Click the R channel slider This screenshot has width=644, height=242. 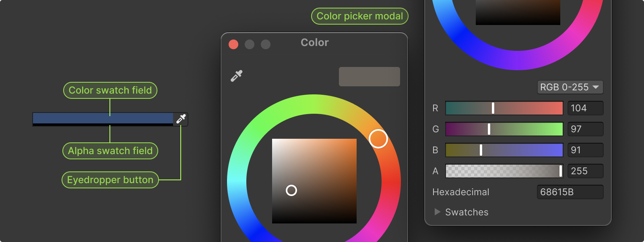[x=504, y=108]
